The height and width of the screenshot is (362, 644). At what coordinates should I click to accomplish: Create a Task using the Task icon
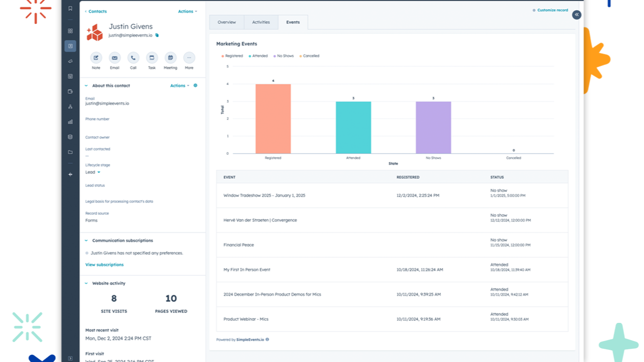[x=152, y=58]
